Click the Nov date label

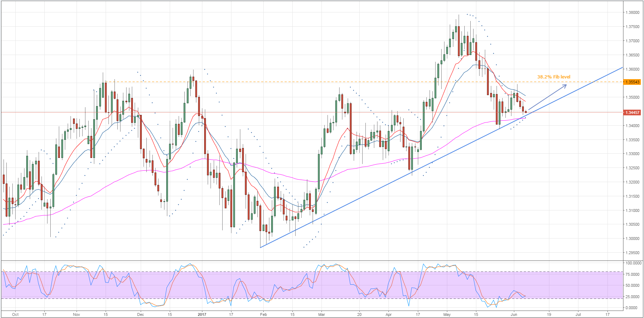coord(77,314)
